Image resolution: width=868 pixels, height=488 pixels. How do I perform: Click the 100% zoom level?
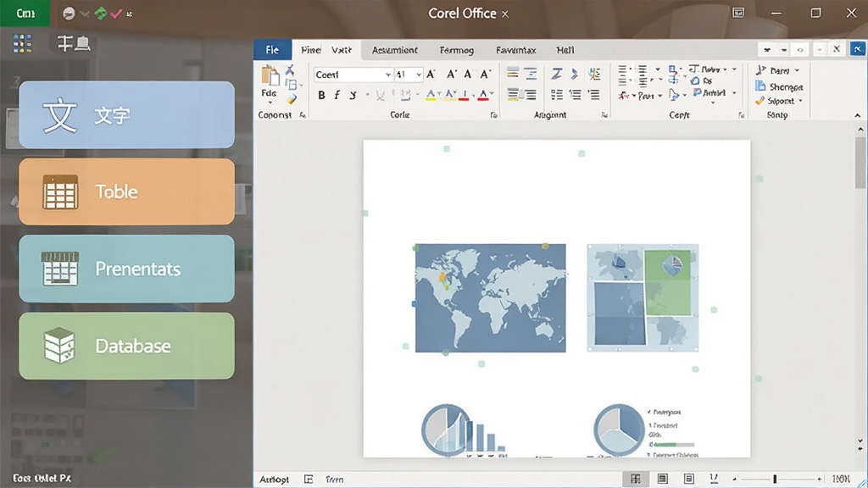[841, 479]
